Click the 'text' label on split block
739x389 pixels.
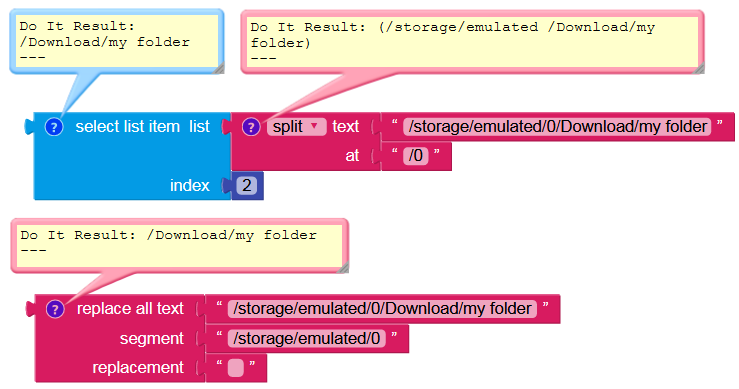tap(345, 126)
